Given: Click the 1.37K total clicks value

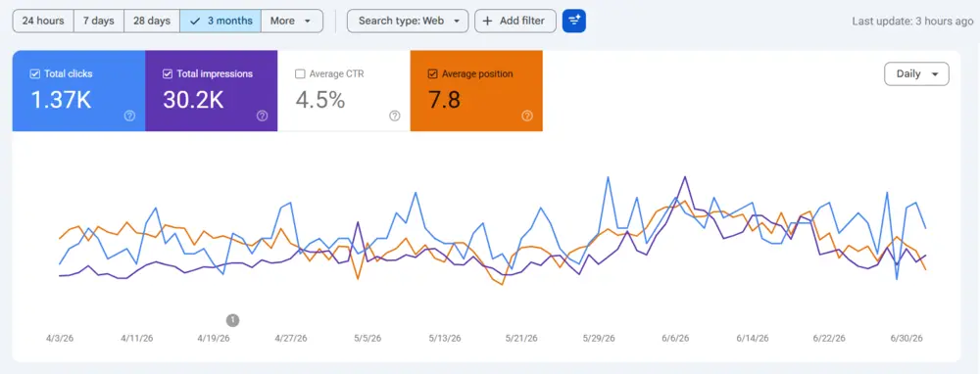Looking at the screenshot, I should click(x=61, y=99).
